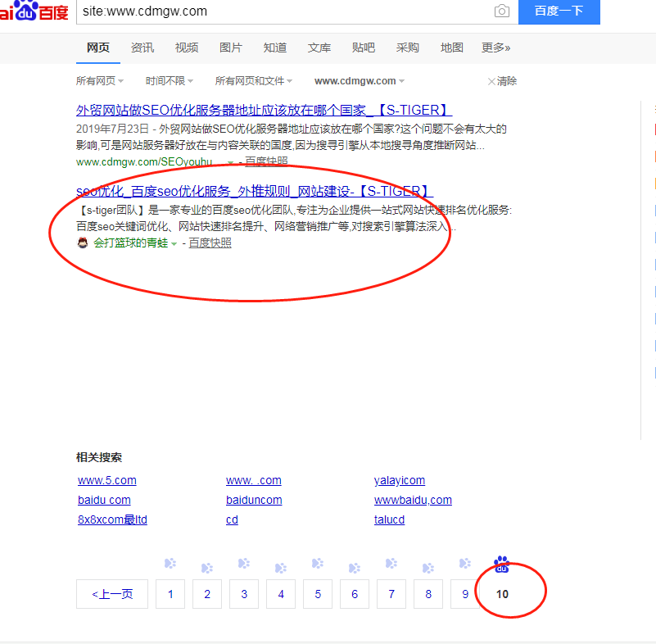Open the 外贸网站做SEO优化服务器地址 result title

264,110
